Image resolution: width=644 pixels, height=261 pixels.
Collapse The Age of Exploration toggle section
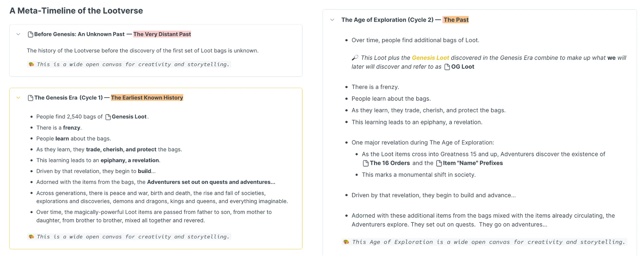332,20
